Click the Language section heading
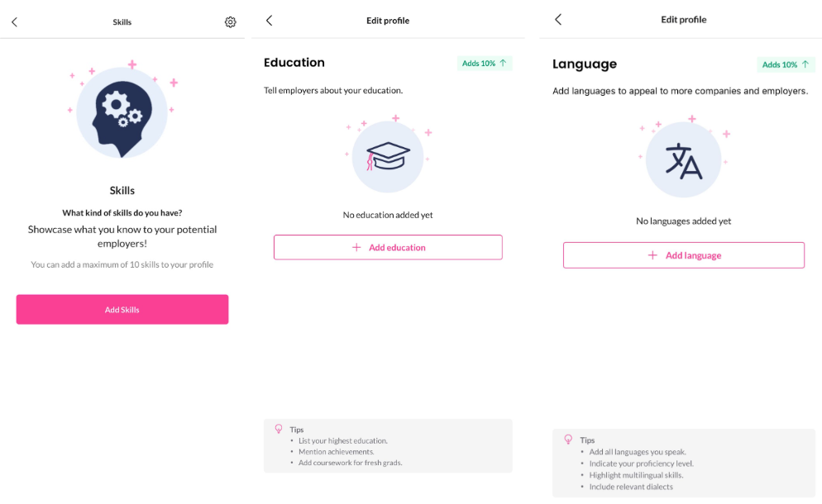This screenshot has height=504, width=822. click(585, 64)
